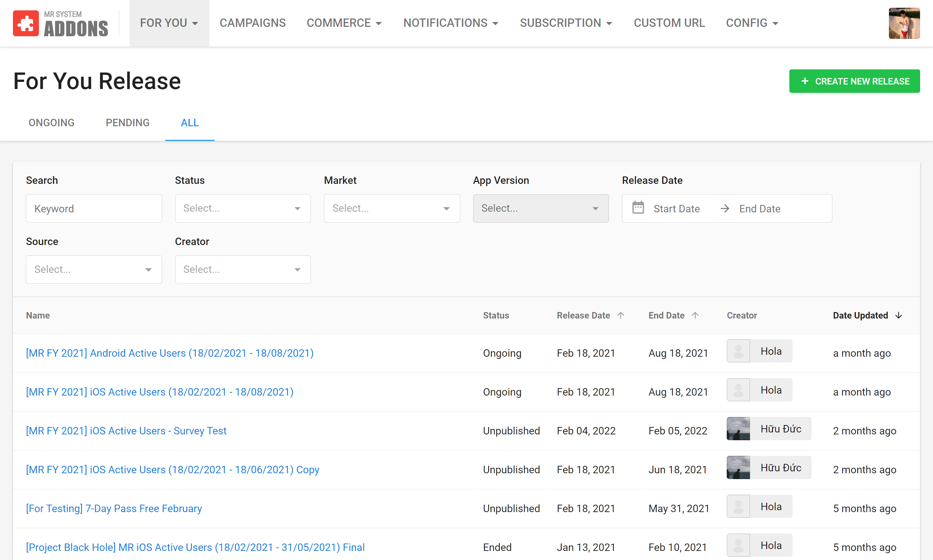The image size is (933, 560).
Task: Open the COMMERCE navigation menu
Action: pos(344,23)
